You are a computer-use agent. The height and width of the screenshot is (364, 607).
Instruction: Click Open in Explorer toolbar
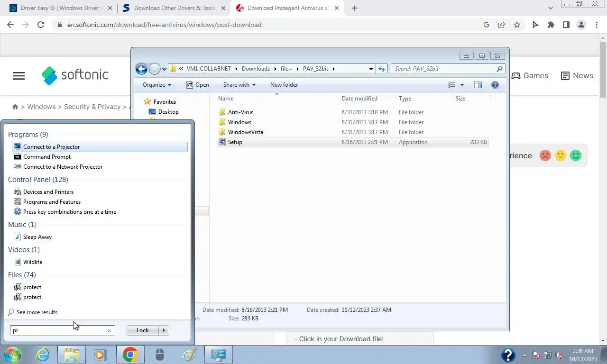tap(198, 85)
